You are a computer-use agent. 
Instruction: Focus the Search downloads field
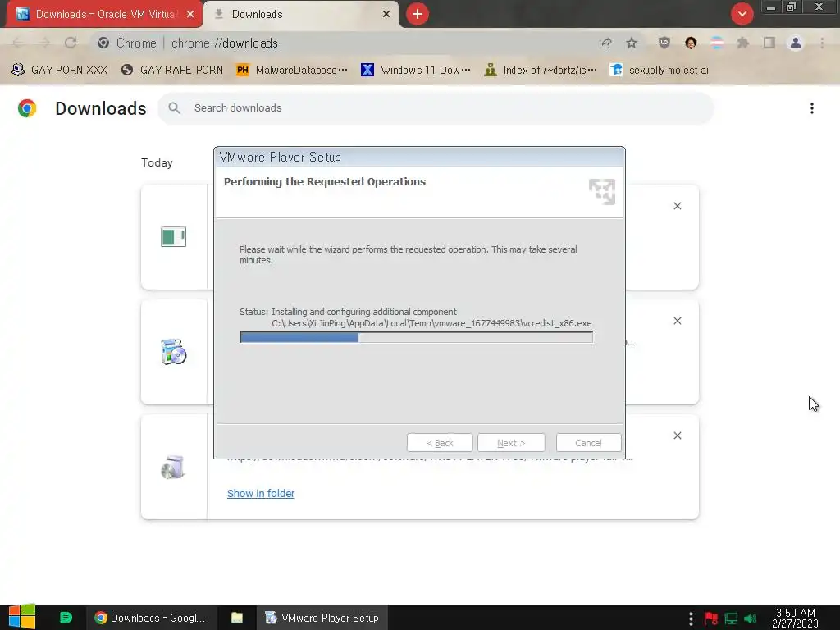(x=436, y=108)
